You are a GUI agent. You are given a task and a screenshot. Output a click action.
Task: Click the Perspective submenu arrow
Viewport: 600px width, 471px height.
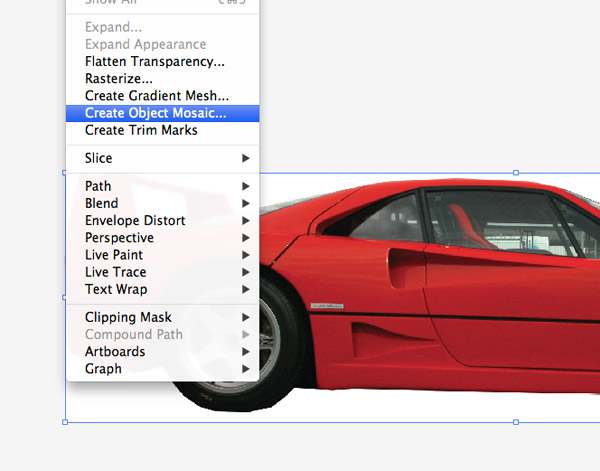click(246, 238)
